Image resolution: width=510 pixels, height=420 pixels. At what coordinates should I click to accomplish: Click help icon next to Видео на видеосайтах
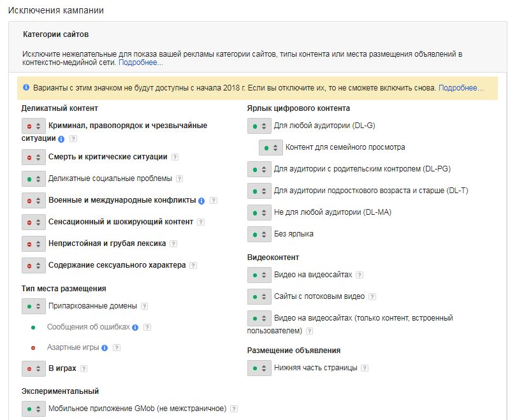click(360, 275)
